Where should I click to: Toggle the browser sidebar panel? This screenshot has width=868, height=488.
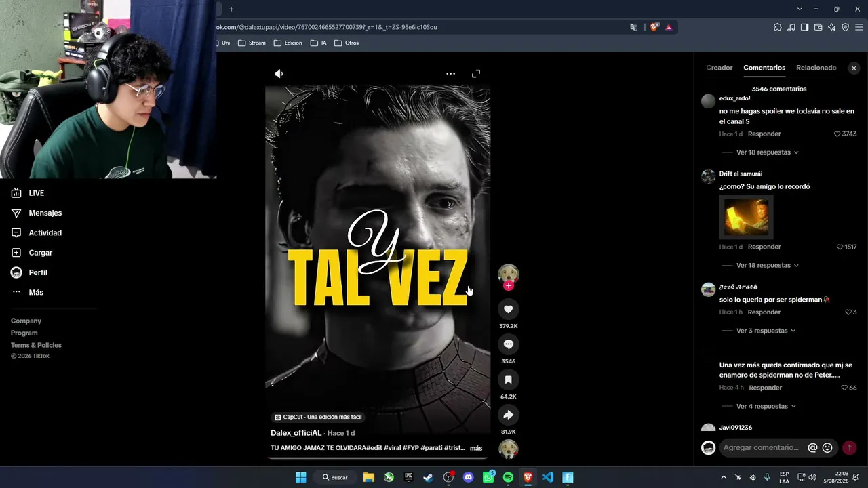click(805, 27)
